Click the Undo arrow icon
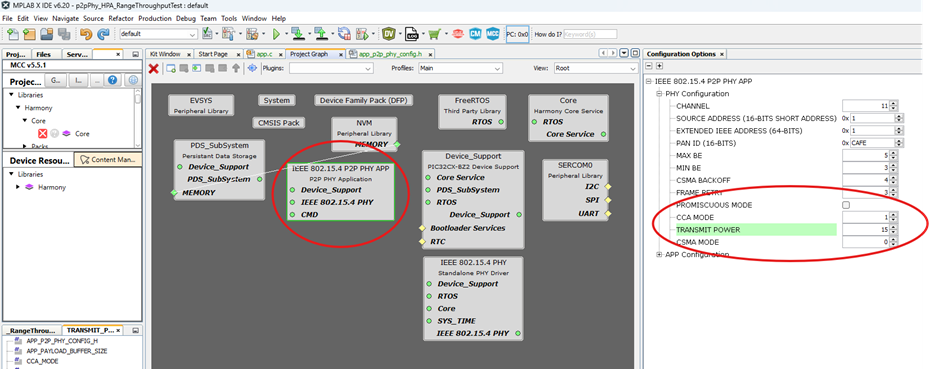 pos(87,34)
